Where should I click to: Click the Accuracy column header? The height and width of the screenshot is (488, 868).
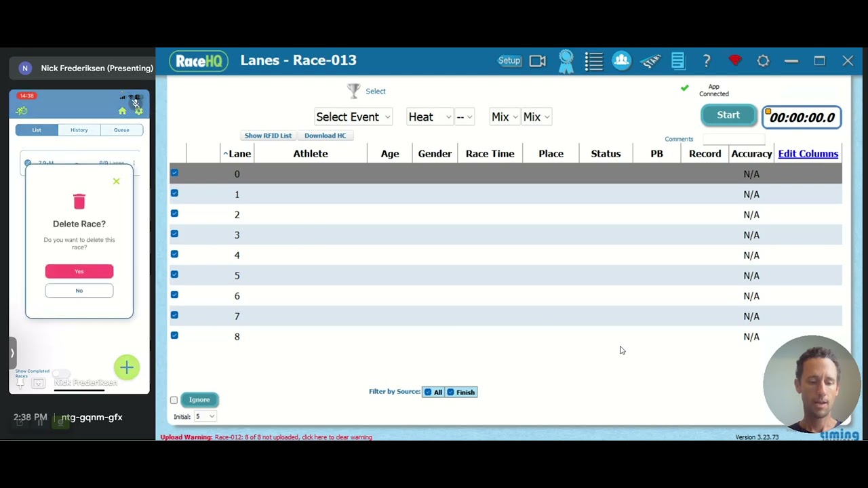(751, 154)
